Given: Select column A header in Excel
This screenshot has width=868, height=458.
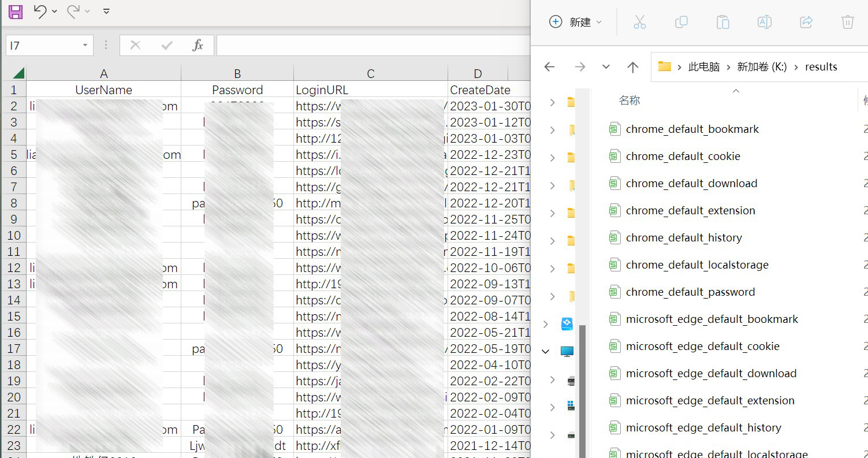Looking at the screenshot, I should click(x=104, y=73).
